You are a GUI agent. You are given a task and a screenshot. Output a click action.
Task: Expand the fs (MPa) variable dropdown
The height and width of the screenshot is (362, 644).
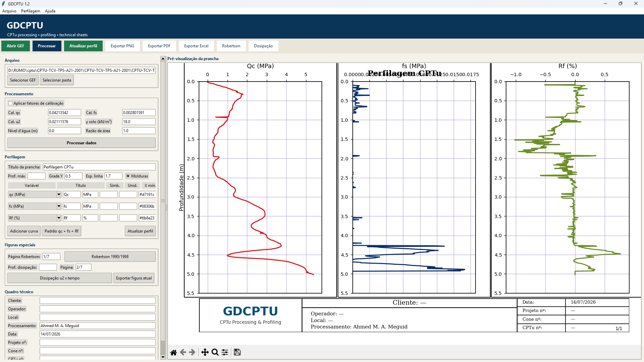pyautogui.click(x=59, y=206)
